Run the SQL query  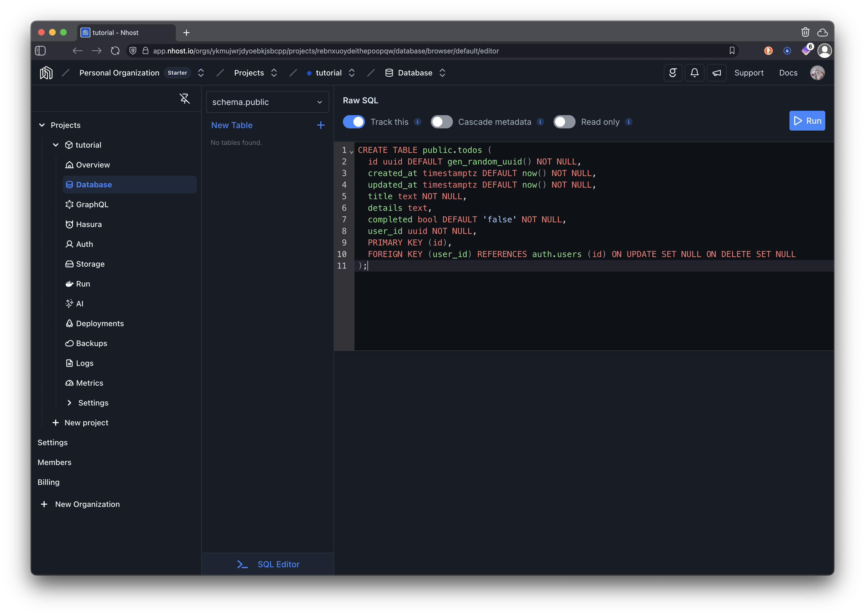[x=807, y=121]
